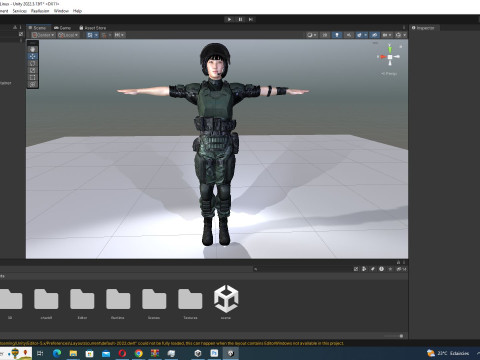This screenshot has width=480, height=360.
Task: Select the Scale tool
Action: (33, 70)
